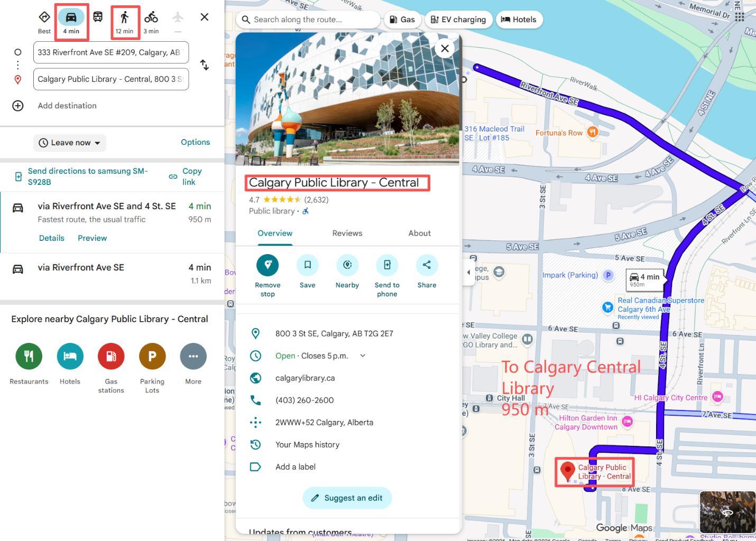Switch to the Reviews tab
The height and width of the screenshot is (541, 756).
(x=347, y=234)
